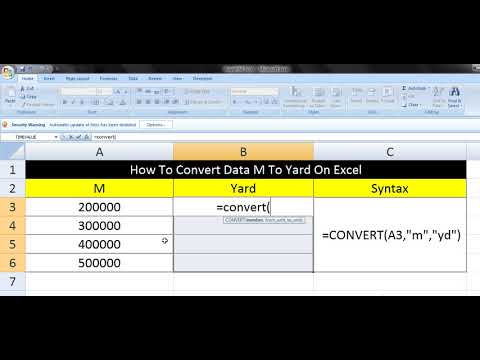Viewport: 480px width, 360px height.
Task: Click the formula bar Cancel X icon
Action: [x=71, y=137]
